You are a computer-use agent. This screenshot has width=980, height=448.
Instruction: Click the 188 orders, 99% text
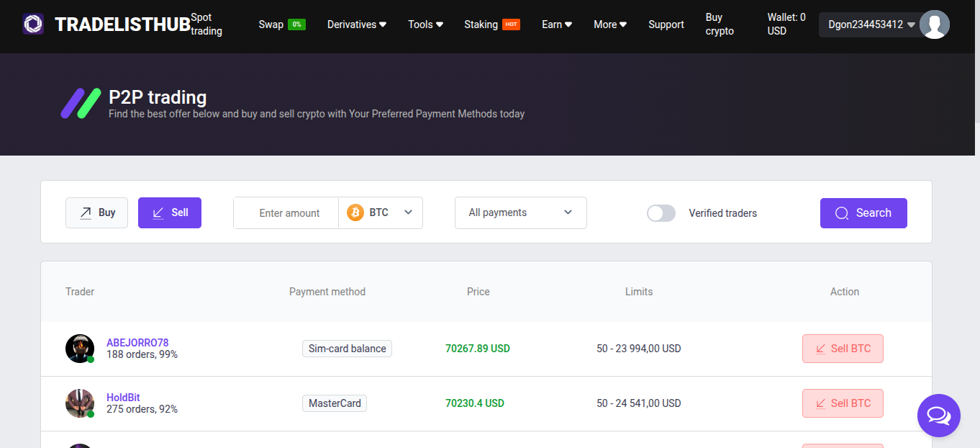pyautogui.click(x=142, y=354)
